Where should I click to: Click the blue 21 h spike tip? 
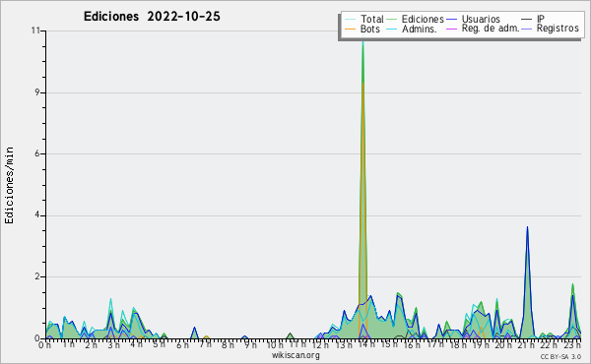[x=527, y=227]
